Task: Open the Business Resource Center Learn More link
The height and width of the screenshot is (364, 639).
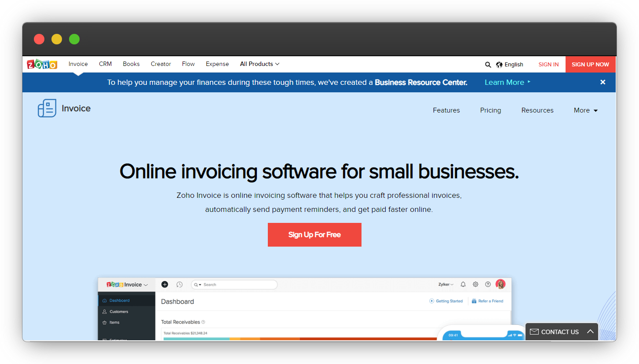Action: pyautogui.click(x=504, y=82)
